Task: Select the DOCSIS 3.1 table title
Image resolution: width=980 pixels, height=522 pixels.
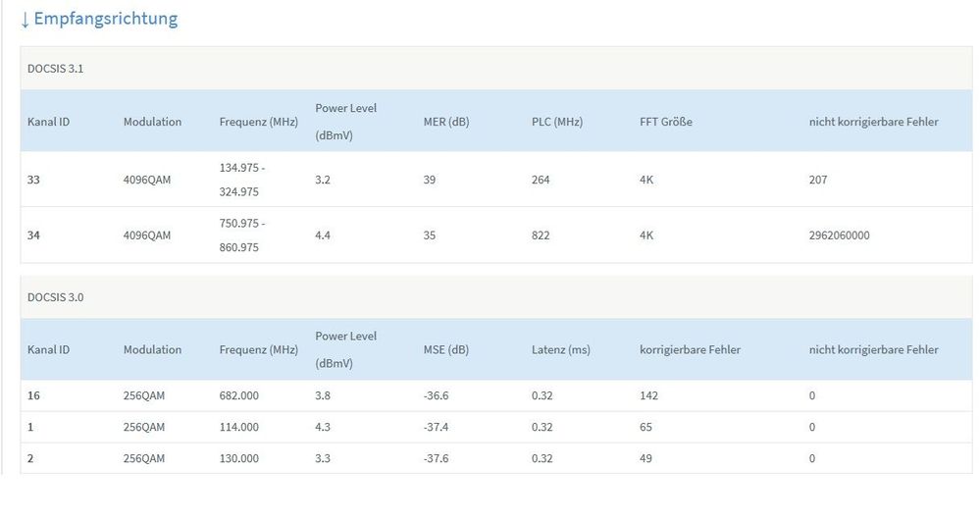Action: (x=55, y=69)
